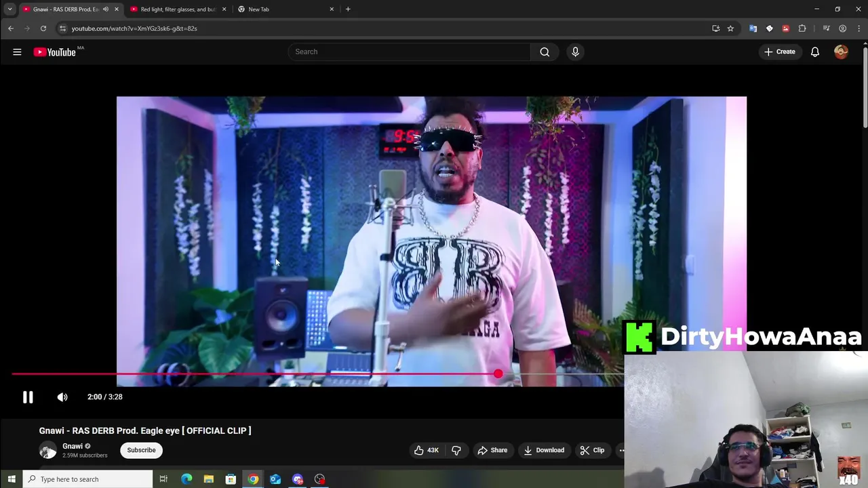The width and height of the screenshot is (868, 488).
Task: Click the '2.59M subscribers' text
Action: click(x=85, y=455)
